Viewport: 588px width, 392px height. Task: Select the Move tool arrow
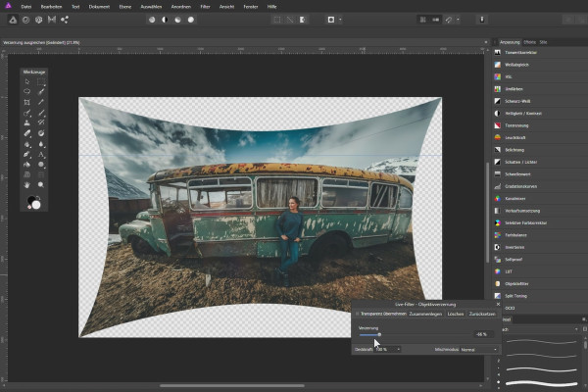27,81
